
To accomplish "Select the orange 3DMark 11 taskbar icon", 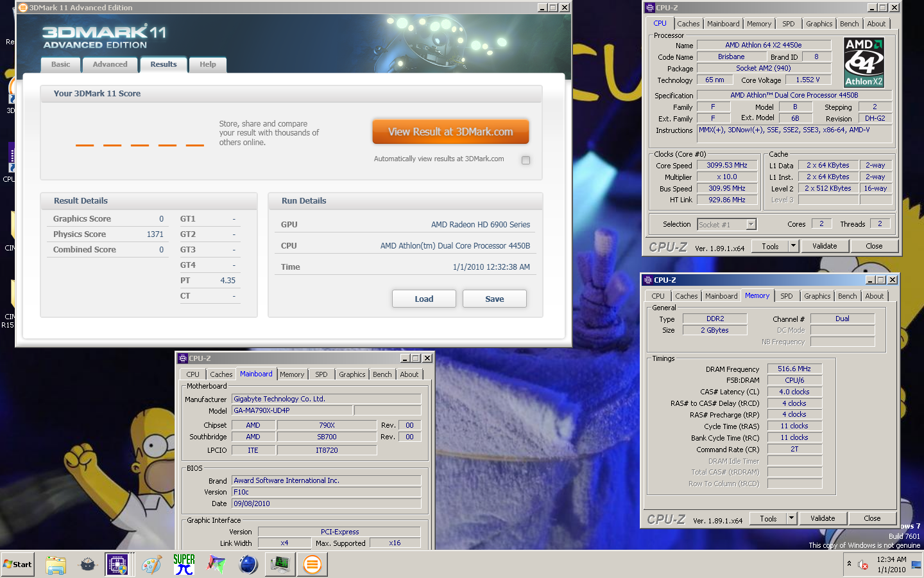I will click(312, 565).
